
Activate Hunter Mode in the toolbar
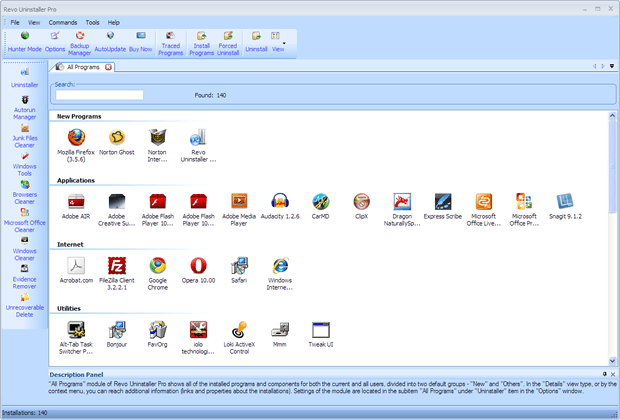tap(25, 41)
